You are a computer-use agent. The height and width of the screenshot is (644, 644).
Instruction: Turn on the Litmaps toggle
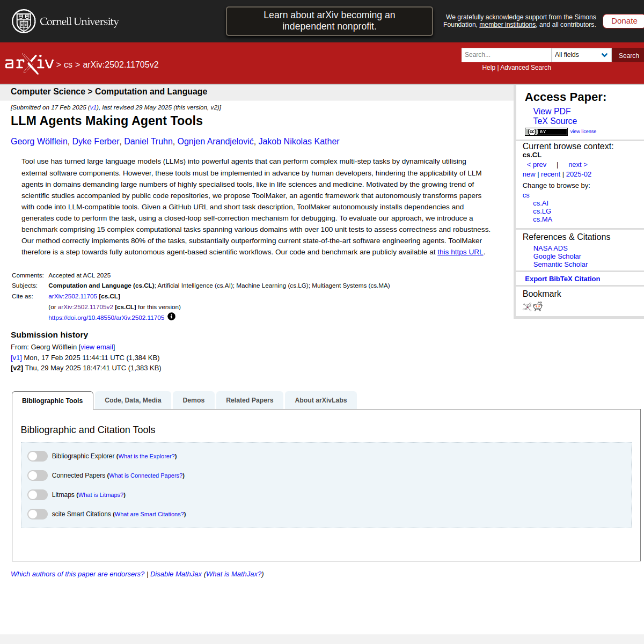pyautogui.click(x=38, y=495)
